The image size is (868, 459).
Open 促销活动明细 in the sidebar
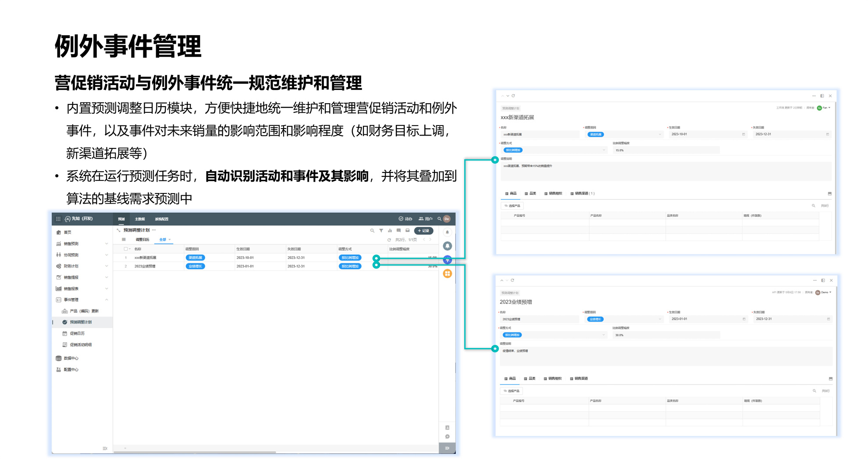[82, 344]
